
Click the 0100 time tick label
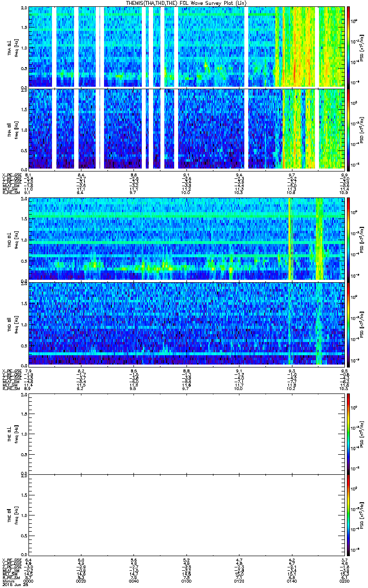[186, 581]
